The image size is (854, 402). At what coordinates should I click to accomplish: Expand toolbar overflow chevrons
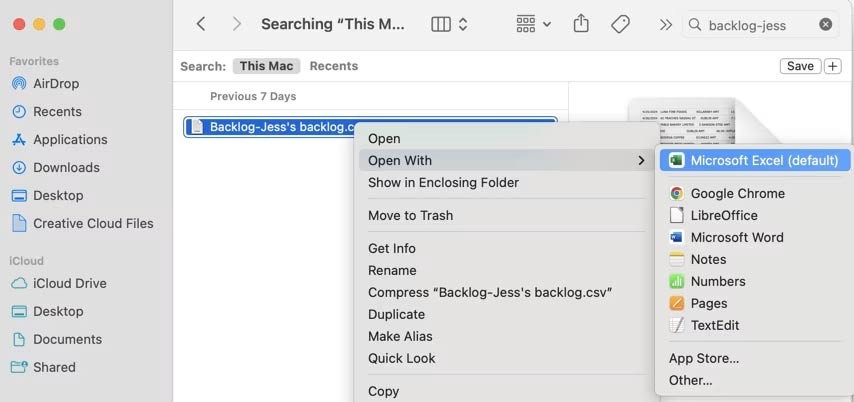click(x=665, y=24)
